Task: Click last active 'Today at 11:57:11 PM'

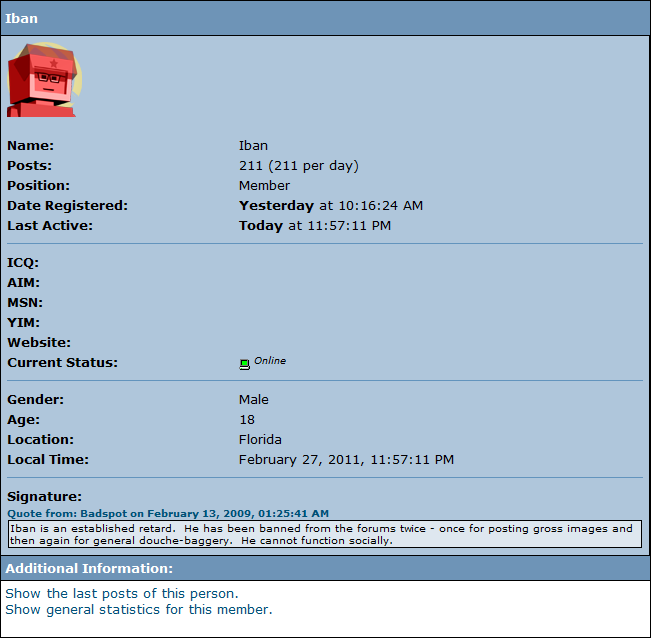Action: point(315,225)
